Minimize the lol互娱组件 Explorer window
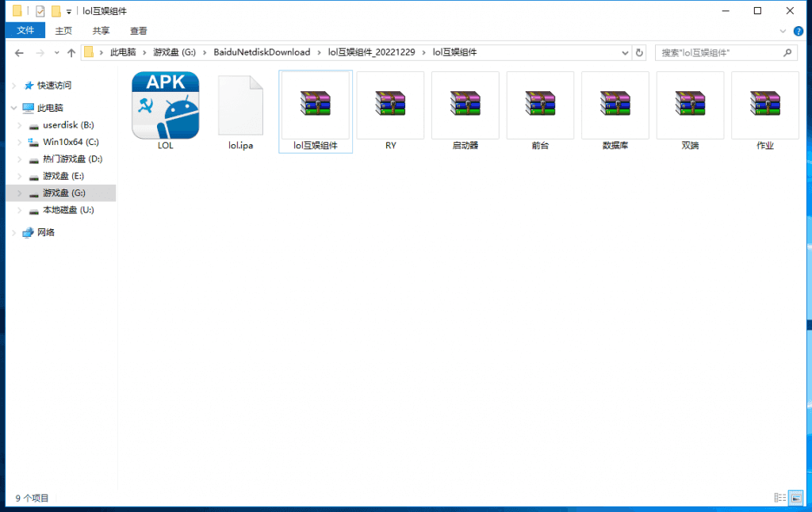The height and width of the screenshot is (512, 812). click(x=726, y=11)
